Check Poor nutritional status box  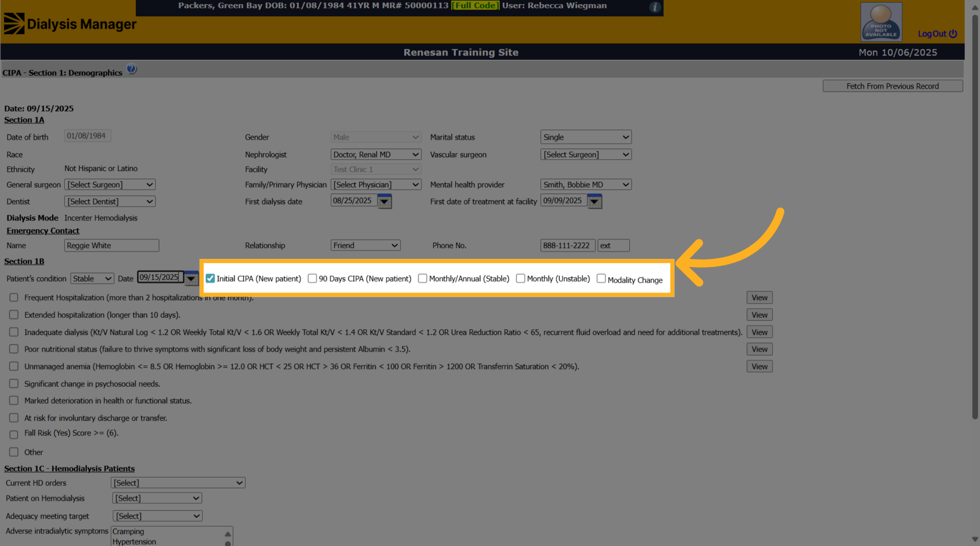14,349
